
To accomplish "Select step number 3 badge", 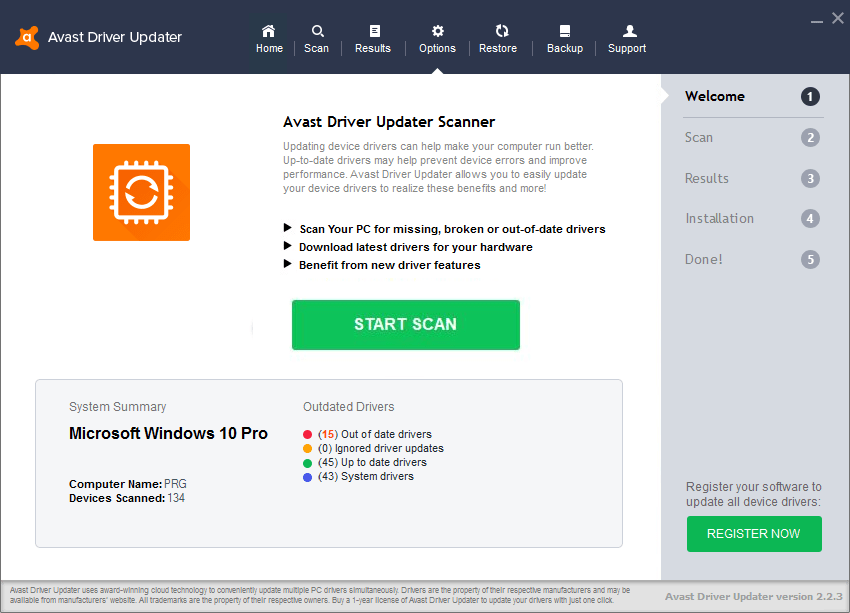I will [810, 178].
